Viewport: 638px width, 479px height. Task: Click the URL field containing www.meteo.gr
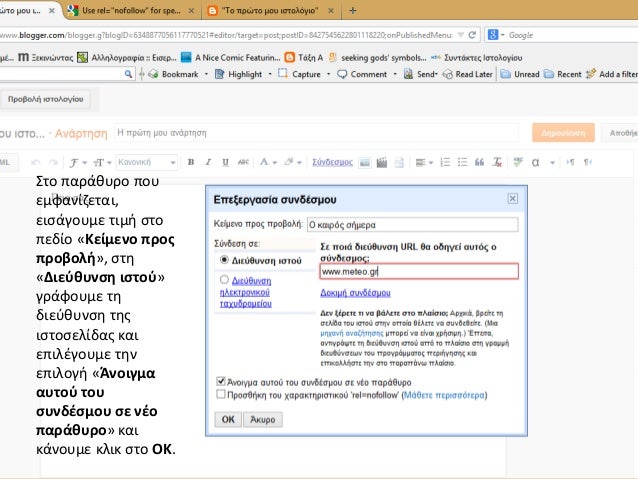click(418, 270)
